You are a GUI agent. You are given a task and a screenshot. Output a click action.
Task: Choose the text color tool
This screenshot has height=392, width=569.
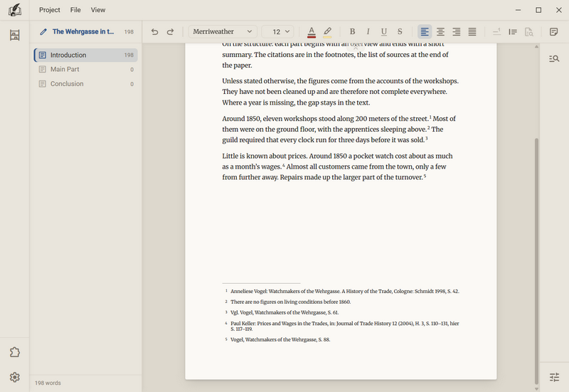(x=312, y=32)
